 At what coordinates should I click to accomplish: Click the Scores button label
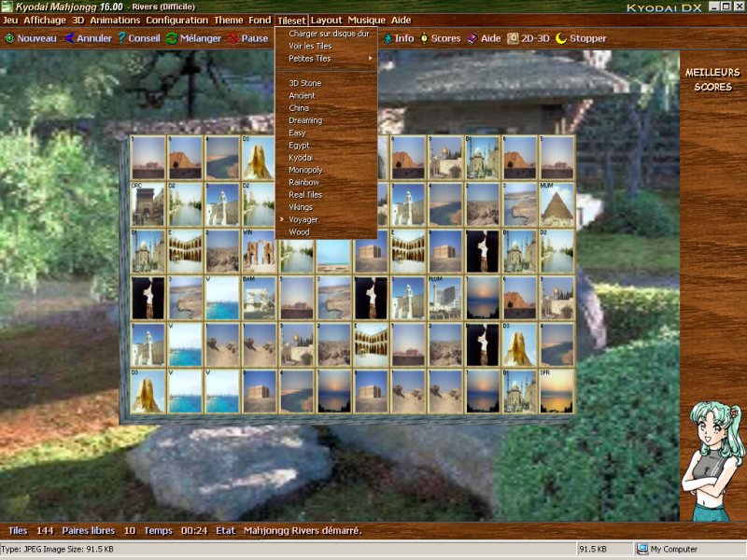[x=445, y=38]
